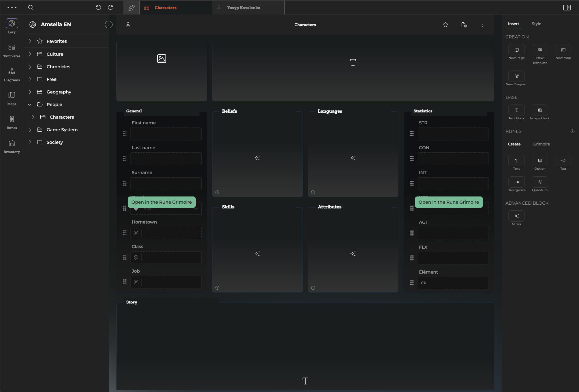Open the Templates sidebar section

tap(12, 51)
